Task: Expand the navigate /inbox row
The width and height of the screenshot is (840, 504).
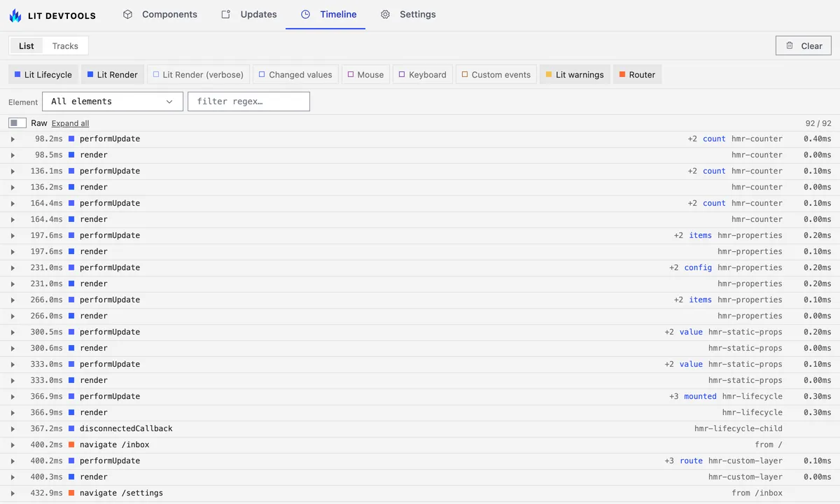Action: 13,444
